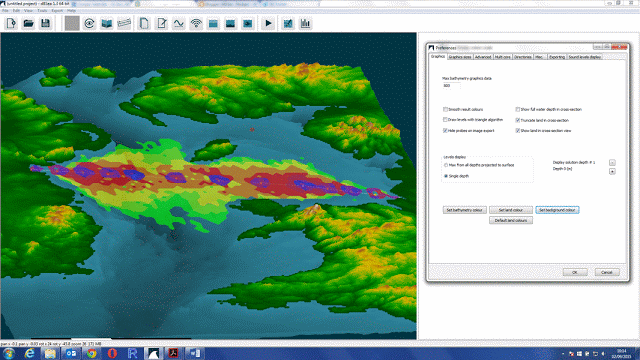Select the Single depth radio button

pos(446,176)
